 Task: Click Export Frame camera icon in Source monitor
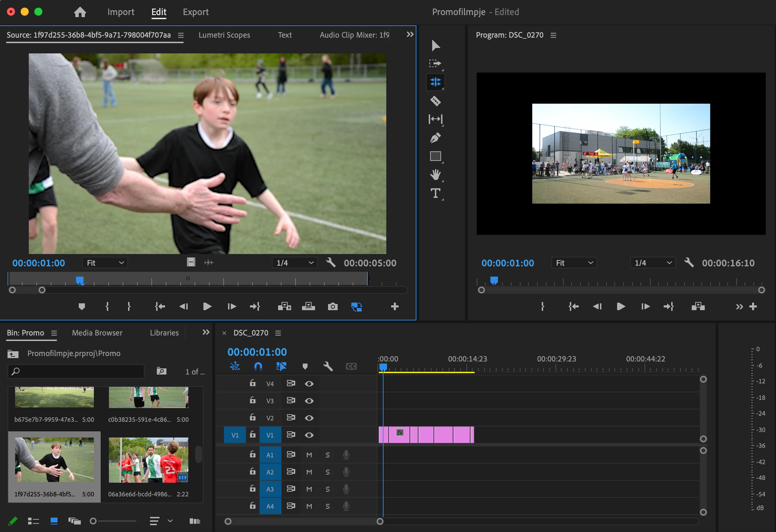333,306
